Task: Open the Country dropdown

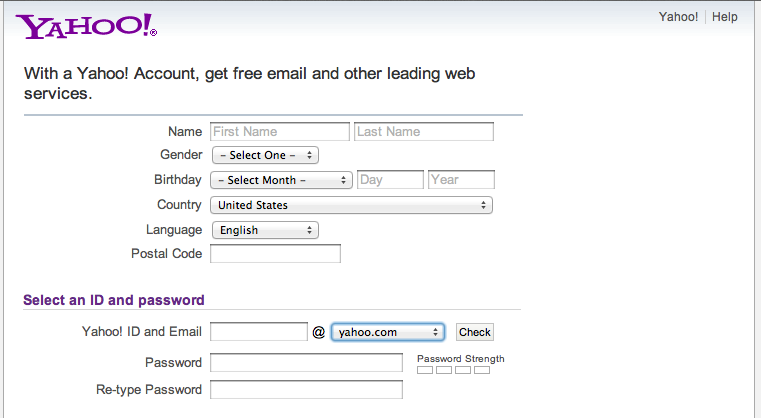Action: [351, 205]
